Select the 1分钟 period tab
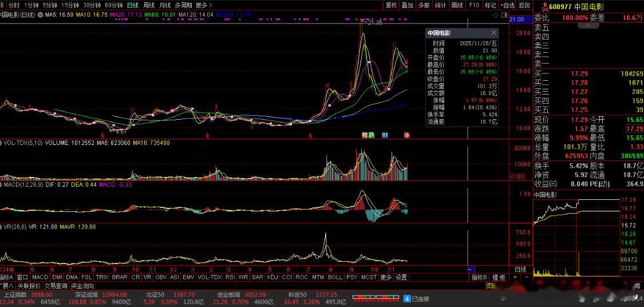644x307 pixels. [x=31, y=5]
